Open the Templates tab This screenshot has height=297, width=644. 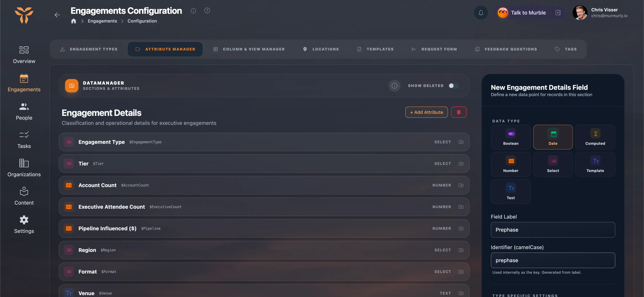point(375,49)
